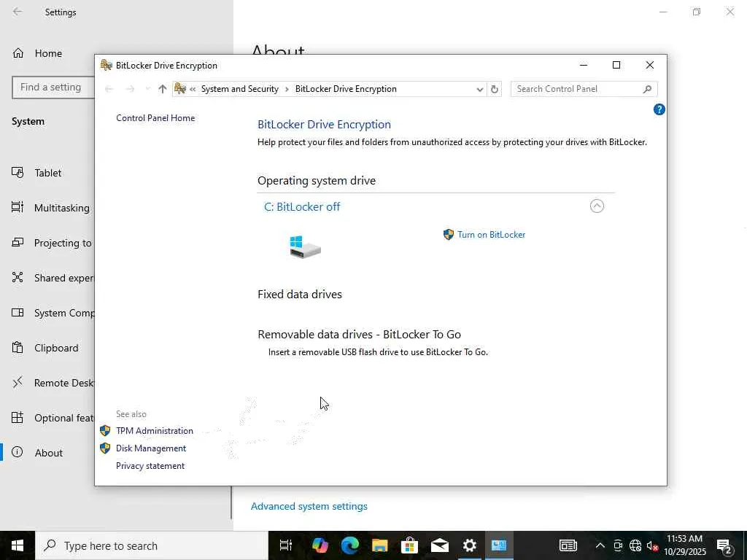Viewport: 747px width, 560px height.
Task: Go to Control Panel Home
Action: [x=155, y=118]
